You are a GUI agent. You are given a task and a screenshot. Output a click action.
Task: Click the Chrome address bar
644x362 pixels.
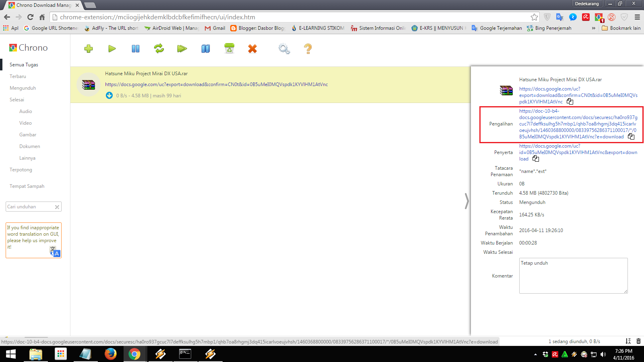294,17
